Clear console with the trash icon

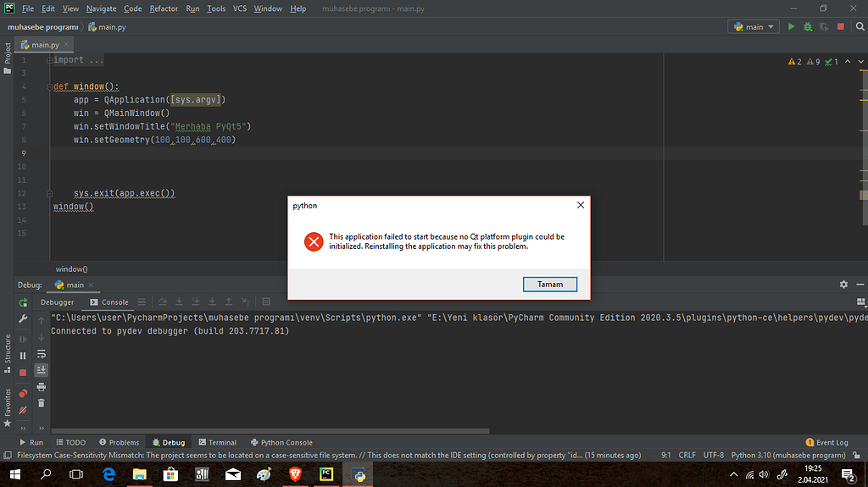[x=42, y=403]
